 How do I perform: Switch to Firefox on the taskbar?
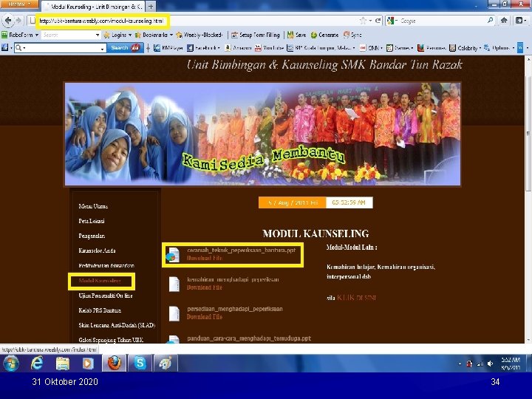point(115,364)
